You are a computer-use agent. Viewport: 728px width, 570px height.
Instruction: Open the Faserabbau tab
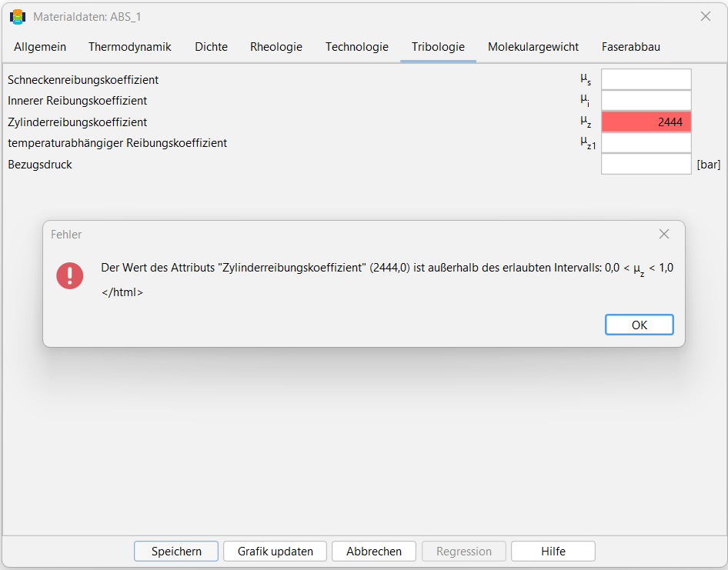(x=630, y=47)
